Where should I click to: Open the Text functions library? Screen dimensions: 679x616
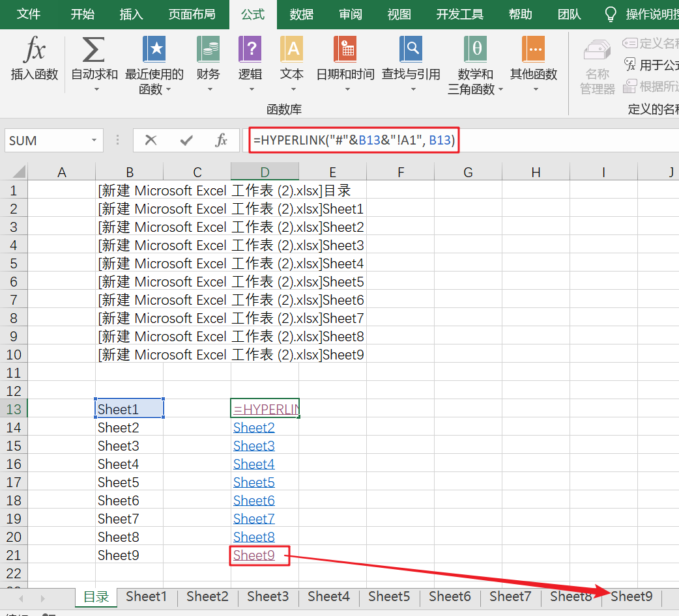point(292,64)
